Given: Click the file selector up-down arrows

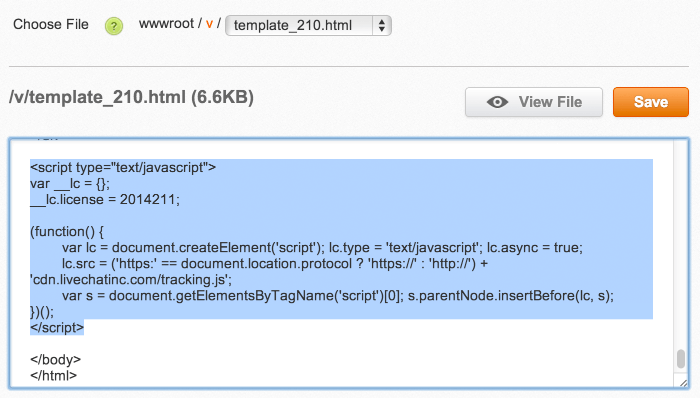Looking at the screenshot, I should (x=382, y=25).
